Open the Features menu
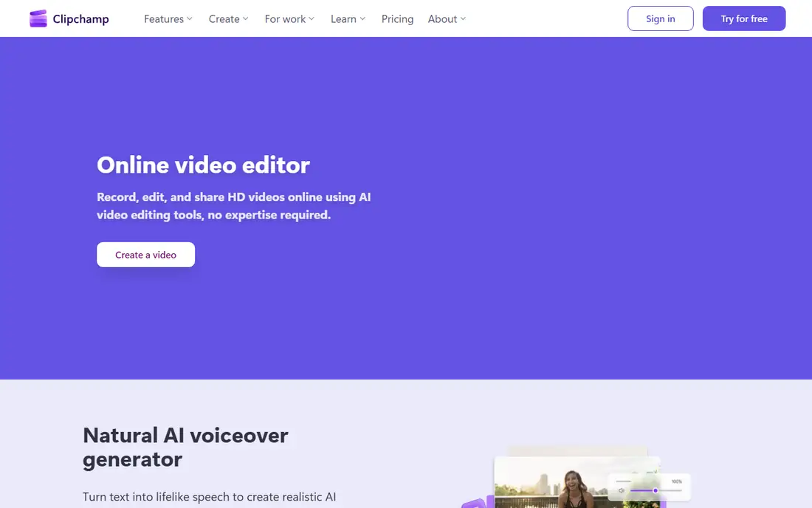Viewport: 812px width, 508px height. (168, 19)
